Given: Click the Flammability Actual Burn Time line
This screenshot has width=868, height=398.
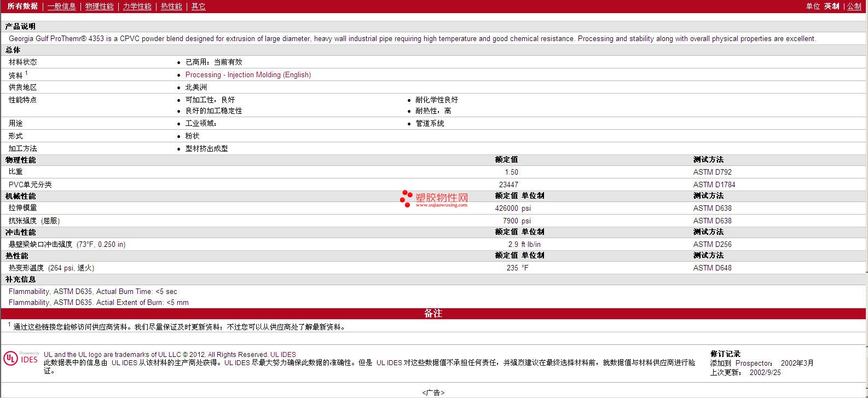Looking at the screenshot, I should 92,292.
